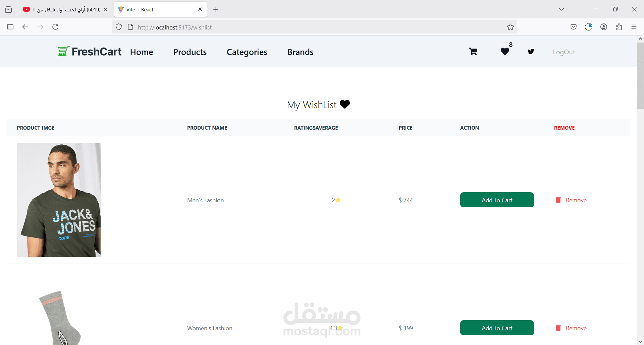Close the YouTube tab
Screen dimensions: 644x345
tap(105, 9)
